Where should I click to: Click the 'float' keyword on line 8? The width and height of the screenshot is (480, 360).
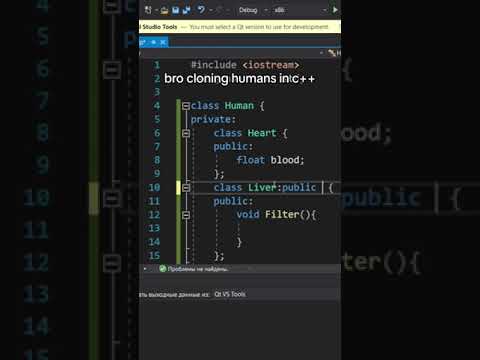pos(250,160)
